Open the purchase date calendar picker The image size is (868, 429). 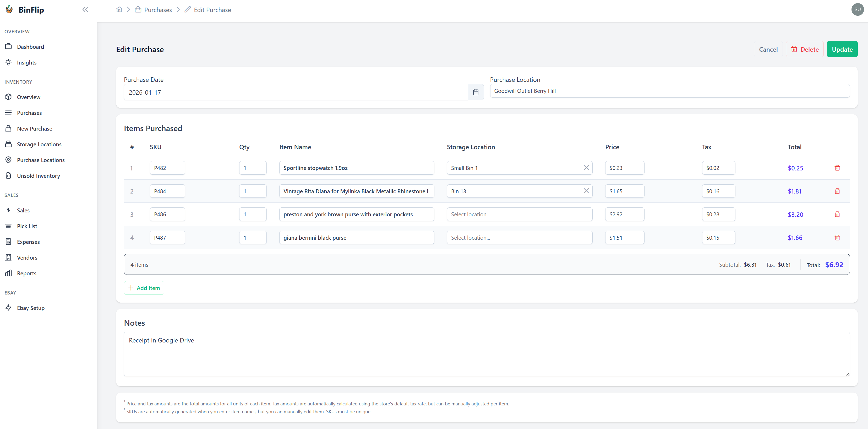[x=476, y=92]
